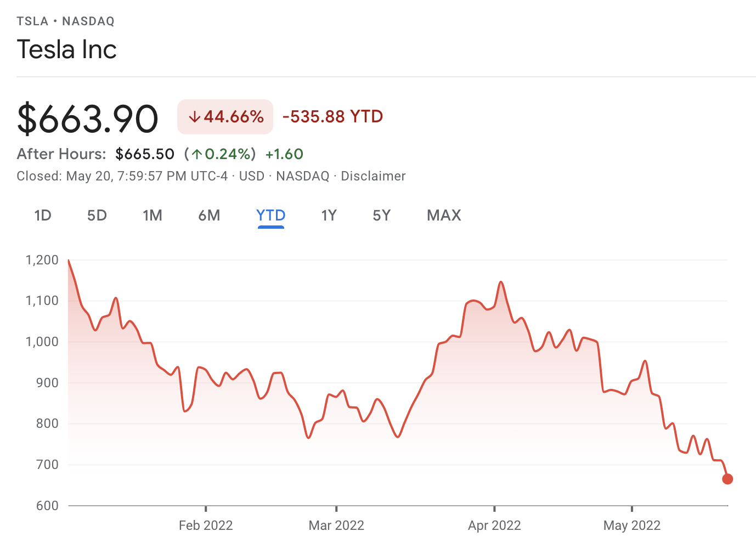This screenshot has width=756, height=554.
Task: Choose the 1Y range tab
Action: pos(329,216)
